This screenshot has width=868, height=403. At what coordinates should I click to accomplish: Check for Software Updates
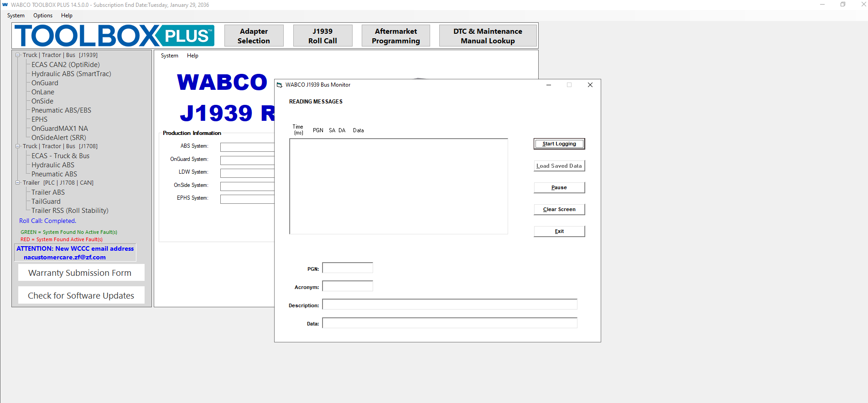pyautogui.click(x=81, y=295)
